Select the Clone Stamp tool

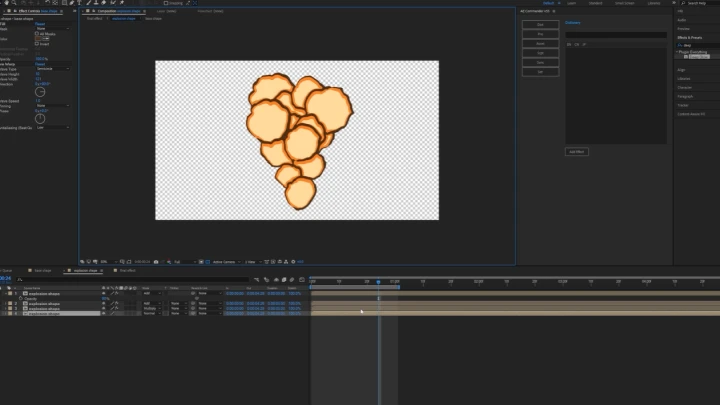click(x=96, y=3)
